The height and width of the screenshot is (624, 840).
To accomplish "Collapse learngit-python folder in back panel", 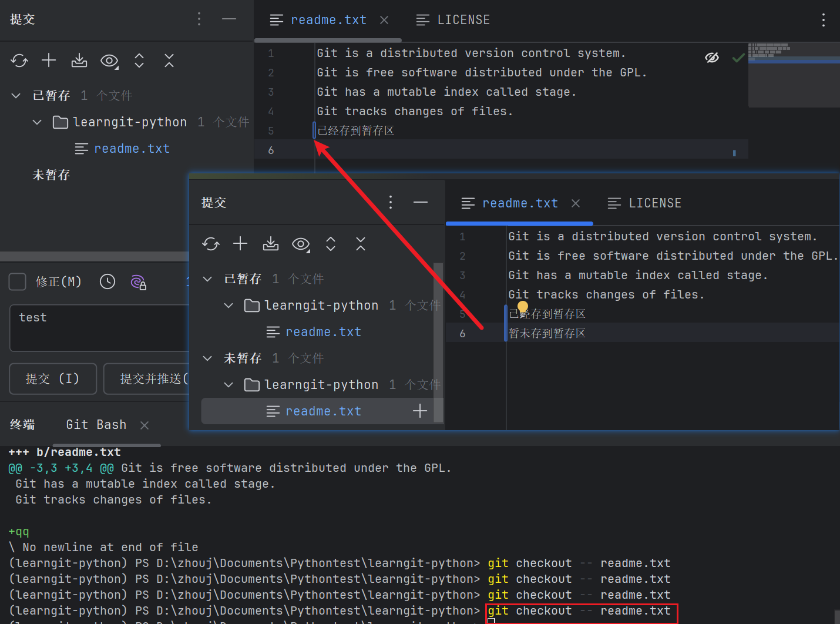I will click(37, 122).
